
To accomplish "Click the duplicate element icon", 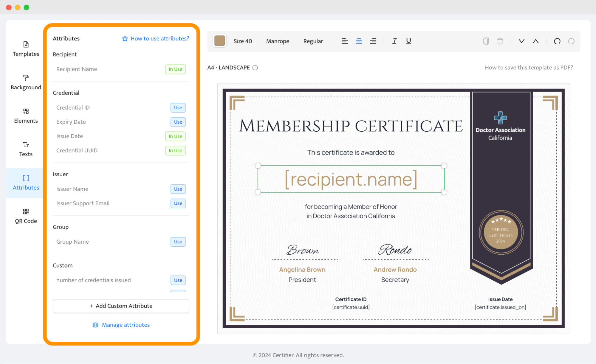I will (x=486, y=41).
